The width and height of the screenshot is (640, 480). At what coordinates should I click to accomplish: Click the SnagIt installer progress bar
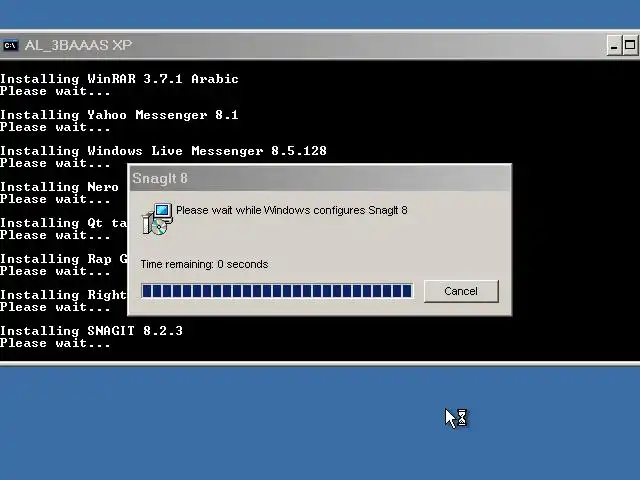(x=277, y=291)
